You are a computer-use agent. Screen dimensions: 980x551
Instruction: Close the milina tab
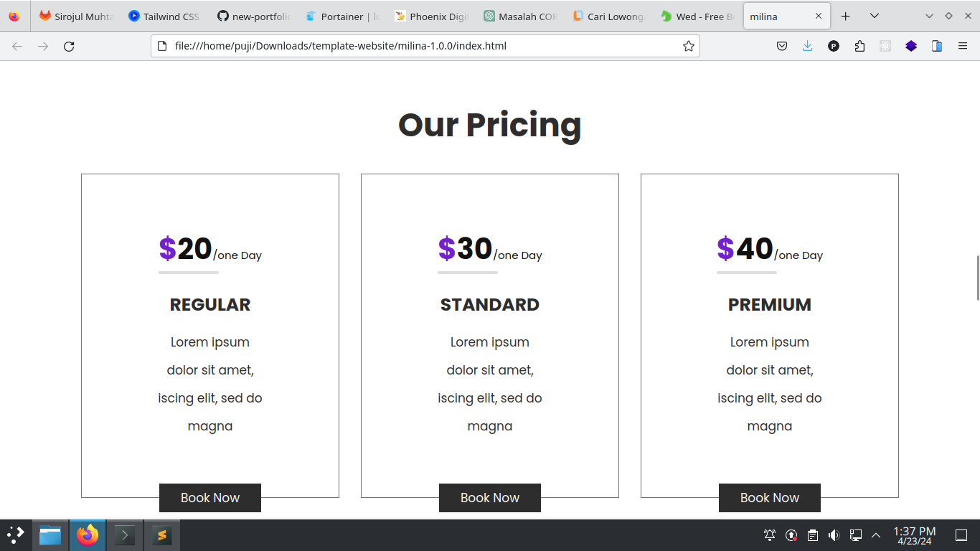pyautogui.click(x=819, y=16)
